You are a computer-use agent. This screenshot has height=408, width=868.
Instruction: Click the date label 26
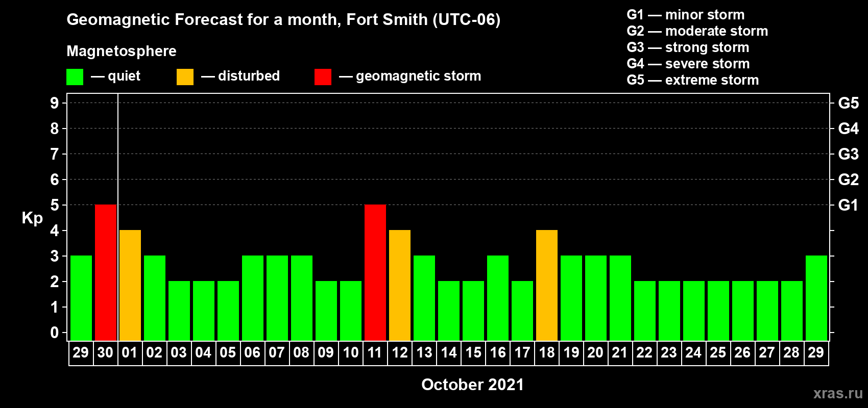tap(742, 353)
